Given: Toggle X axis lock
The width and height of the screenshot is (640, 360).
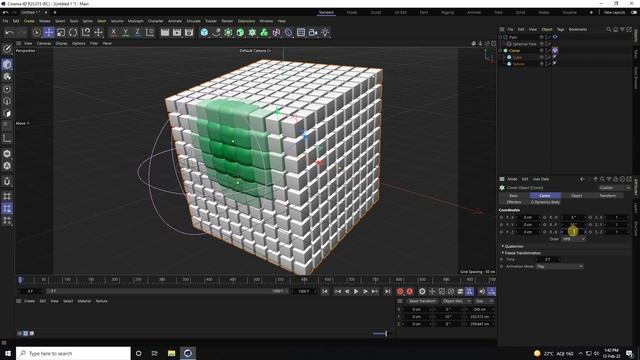Looking at the screenshot, I should tap(113, 32).
